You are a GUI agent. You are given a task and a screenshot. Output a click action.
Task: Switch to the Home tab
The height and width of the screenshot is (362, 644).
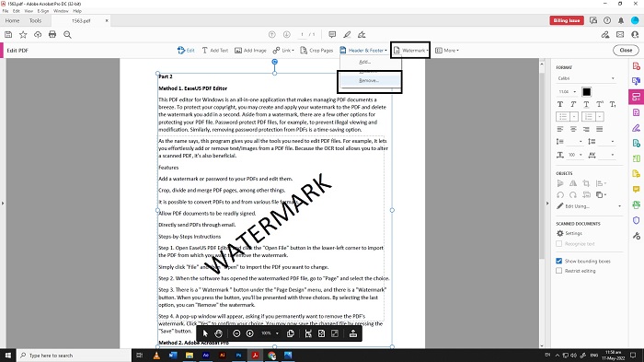coord(12,20)
